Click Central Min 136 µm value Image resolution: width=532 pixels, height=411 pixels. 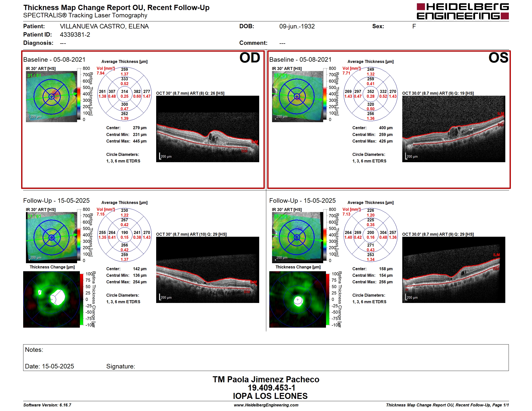point(140,275)
